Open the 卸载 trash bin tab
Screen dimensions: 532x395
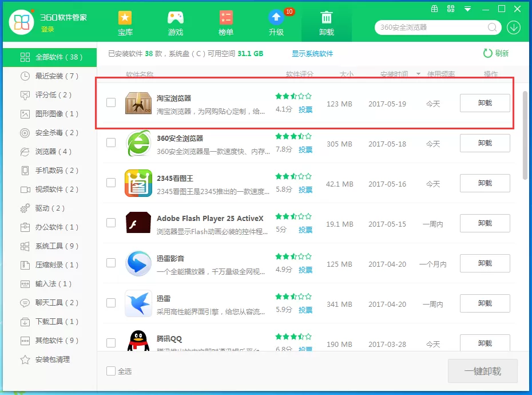click(x=327, y=23)
